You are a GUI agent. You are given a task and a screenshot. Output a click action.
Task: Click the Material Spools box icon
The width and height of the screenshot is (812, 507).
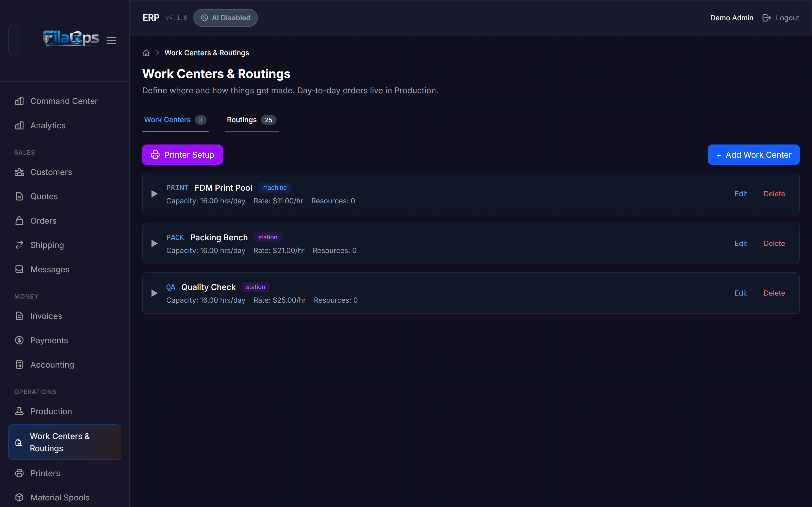tap(19, 498)
